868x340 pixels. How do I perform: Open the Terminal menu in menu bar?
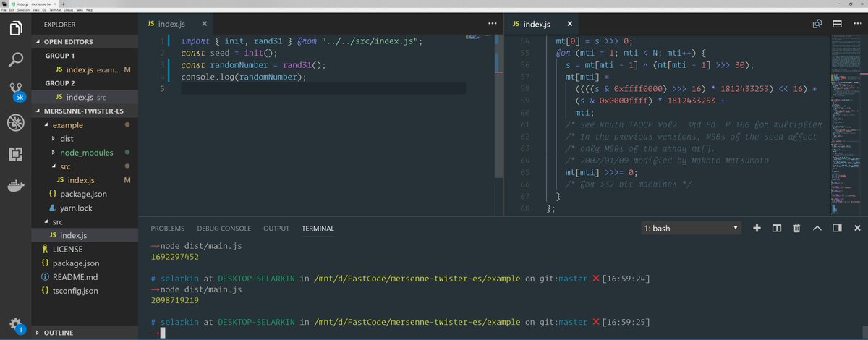tap(56, 10)
